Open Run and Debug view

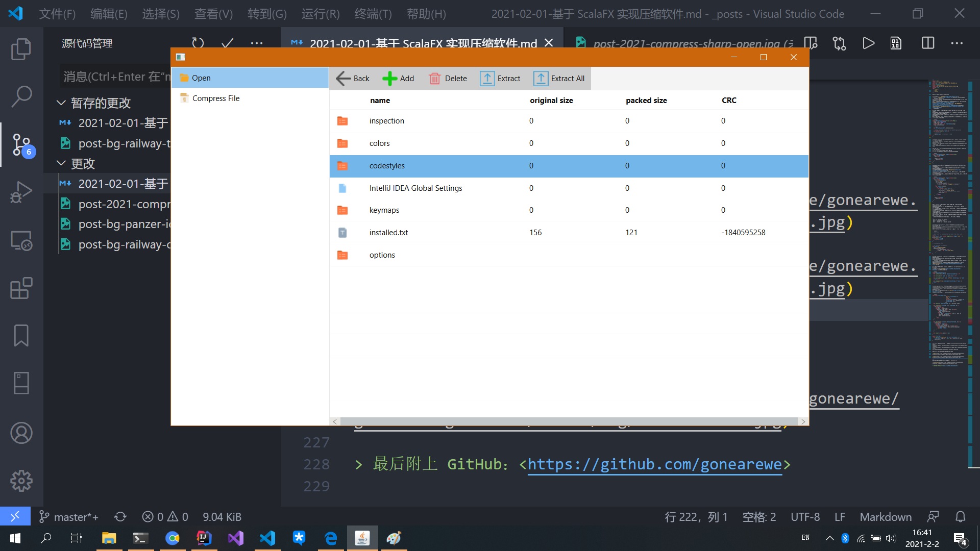click(x=21, y=192)
